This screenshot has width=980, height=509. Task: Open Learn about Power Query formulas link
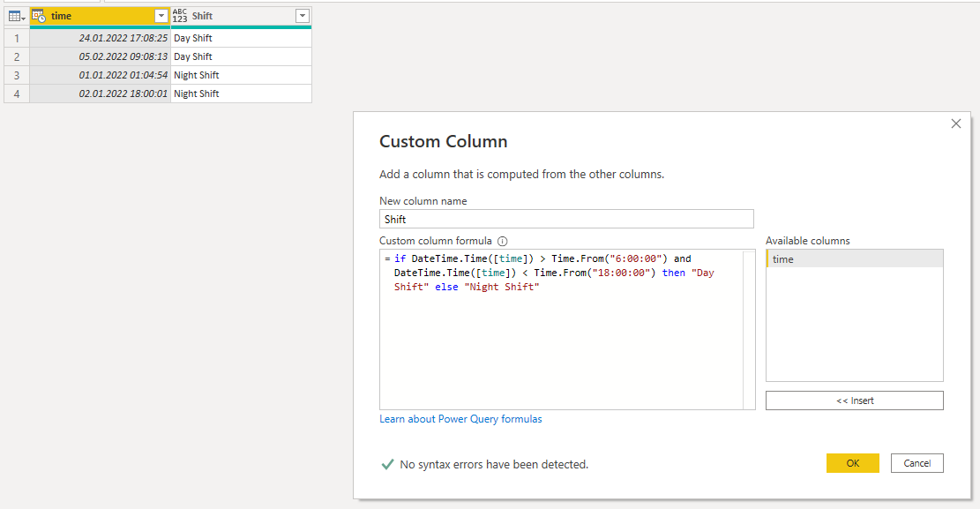pos(460,419)
